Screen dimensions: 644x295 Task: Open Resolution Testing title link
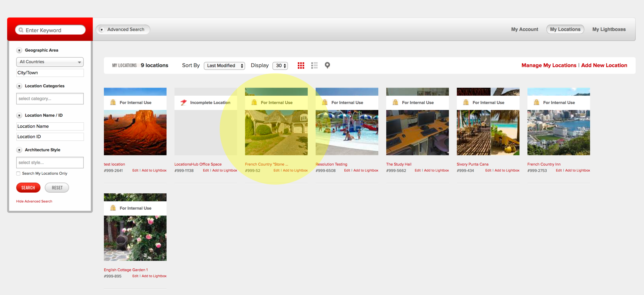coord(331,164)
